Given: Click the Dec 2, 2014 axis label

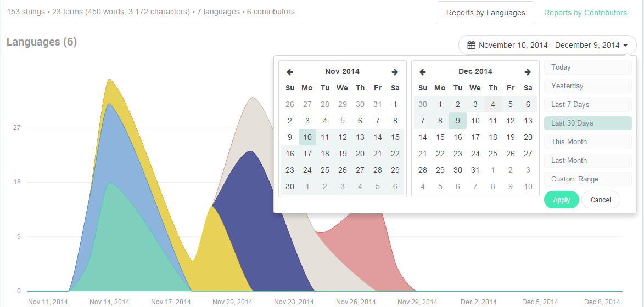Looking at the screenshot, I should pos(479,302).
